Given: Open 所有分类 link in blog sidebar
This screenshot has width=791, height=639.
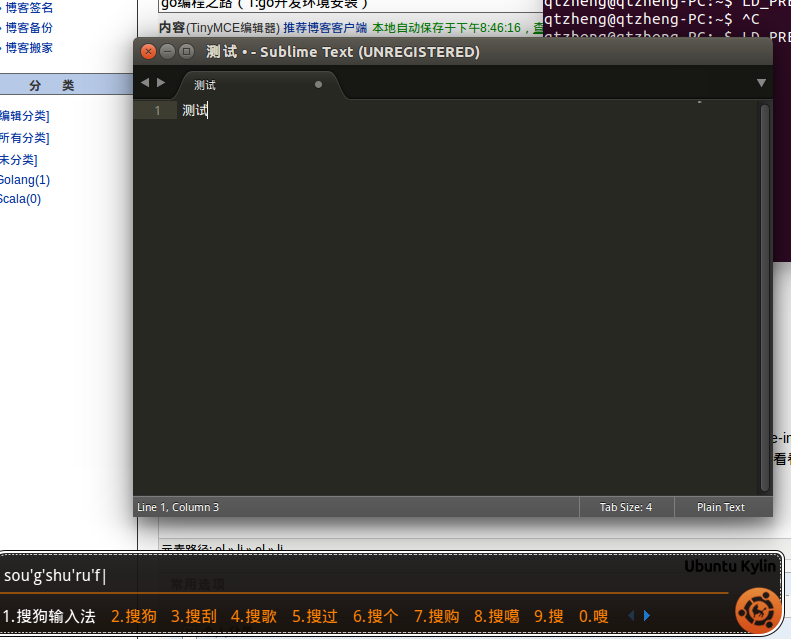Looking at the screenshot, I should pos(24,138).
